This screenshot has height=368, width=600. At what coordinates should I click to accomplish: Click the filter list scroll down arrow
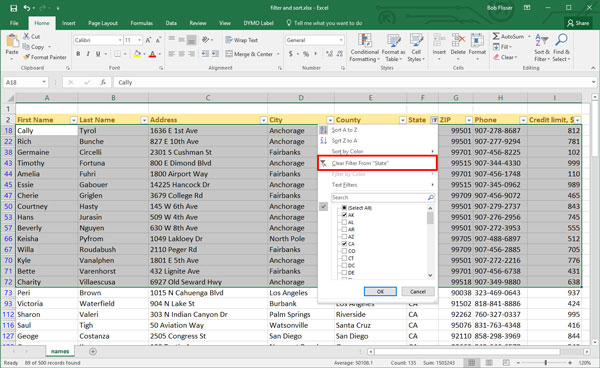coord(430,275)
